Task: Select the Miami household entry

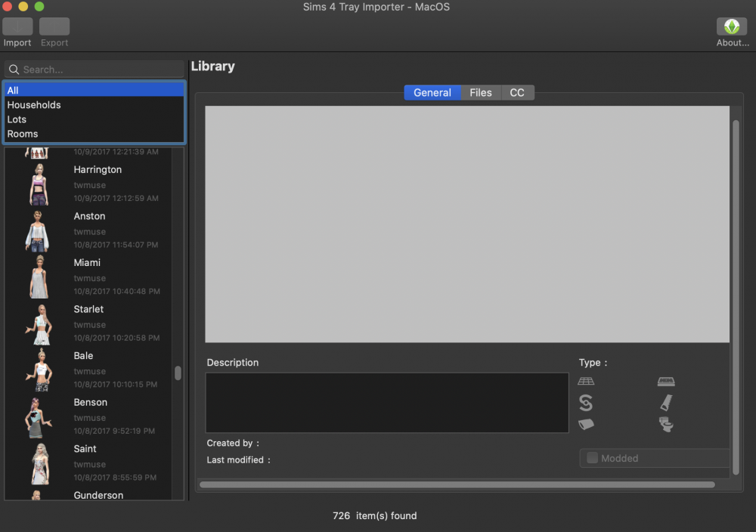Action: coord(88,277)
